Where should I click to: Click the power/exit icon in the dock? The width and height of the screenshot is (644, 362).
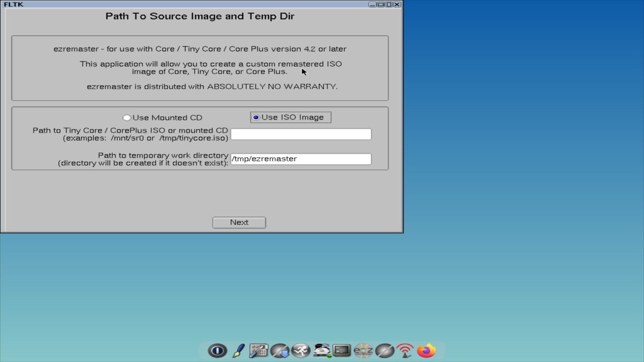click(217, 350)
